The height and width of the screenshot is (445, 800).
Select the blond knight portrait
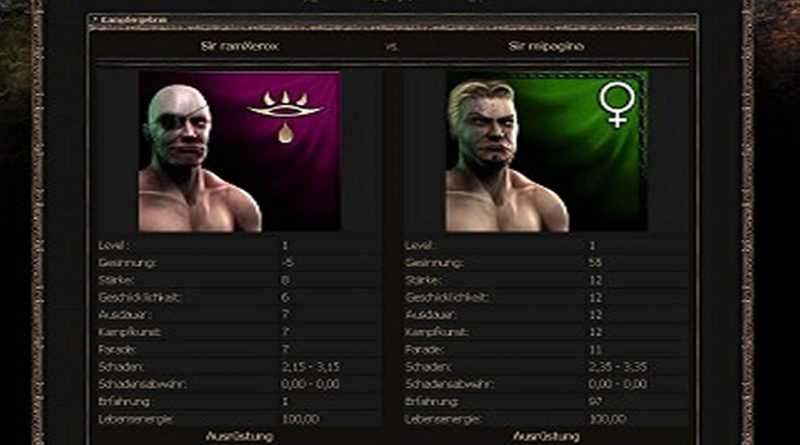tap(546, 152)
